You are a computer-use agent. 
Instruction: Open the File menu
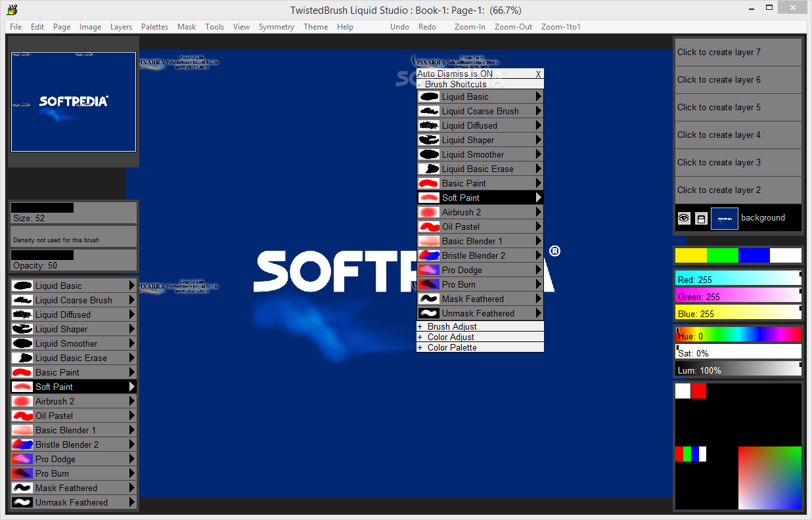point(16,27)
